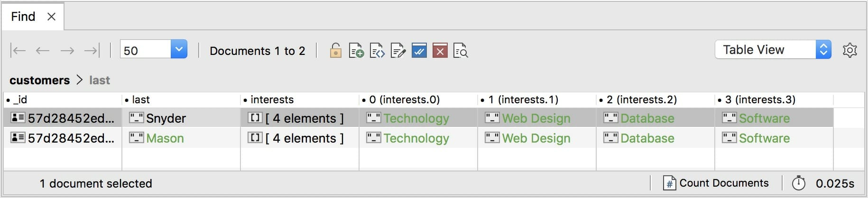
Task: Click the red delete document icon
Action: point(440,50)
